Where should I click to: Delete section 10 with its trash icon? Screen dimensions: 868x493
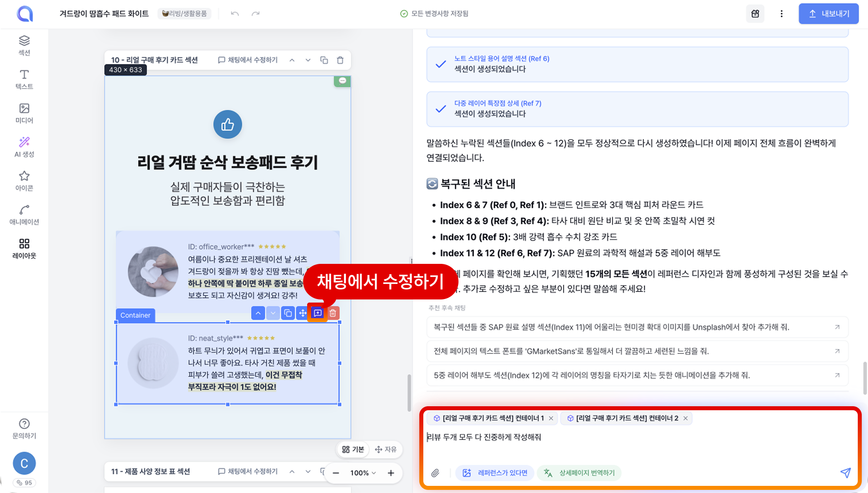tap(340, 60)
